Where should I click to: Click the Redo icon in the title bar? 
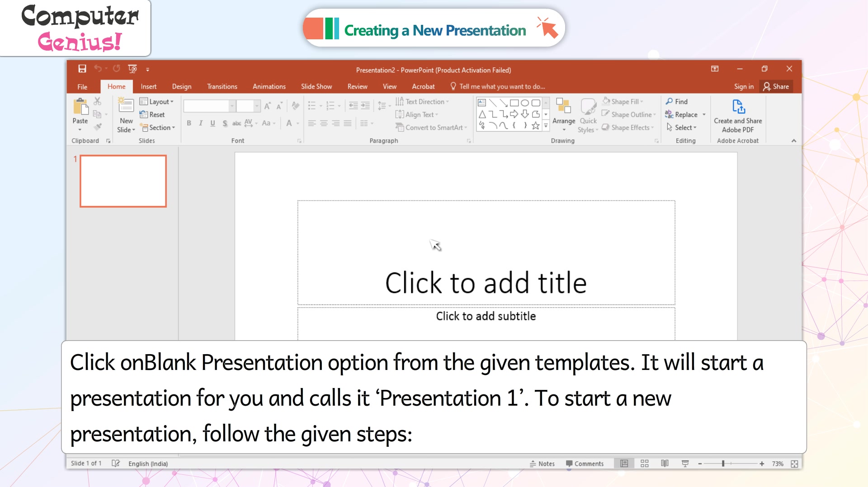click(117, 69)
